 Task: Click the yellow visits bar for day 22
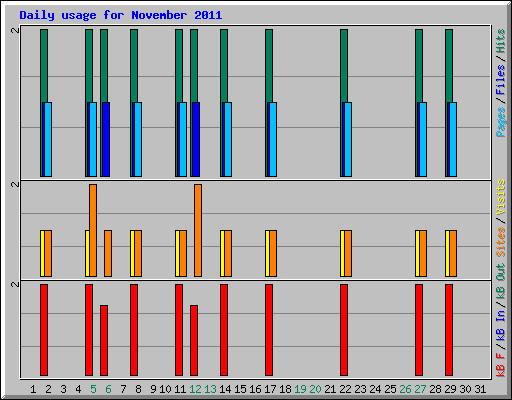342,253
